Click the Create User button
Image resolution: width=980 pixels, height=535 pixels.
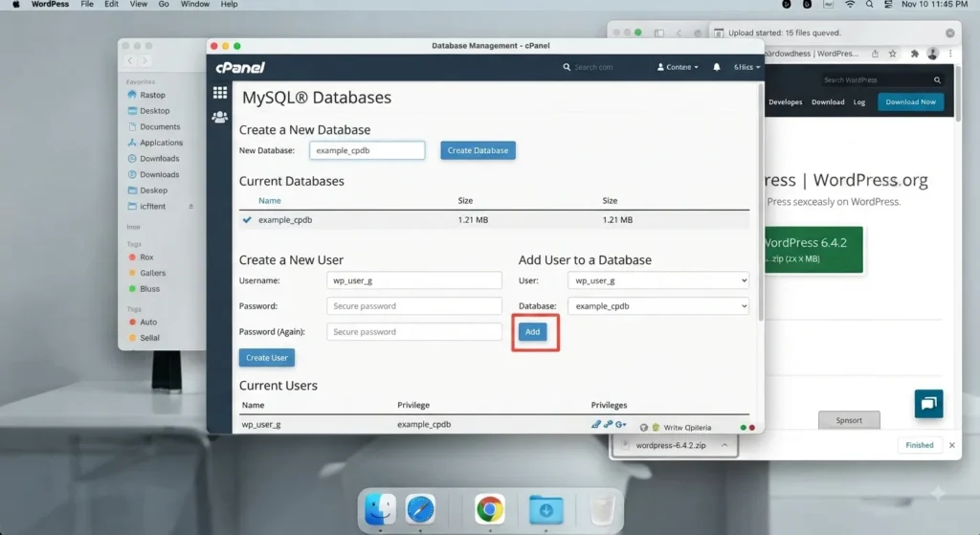[267, 358]
